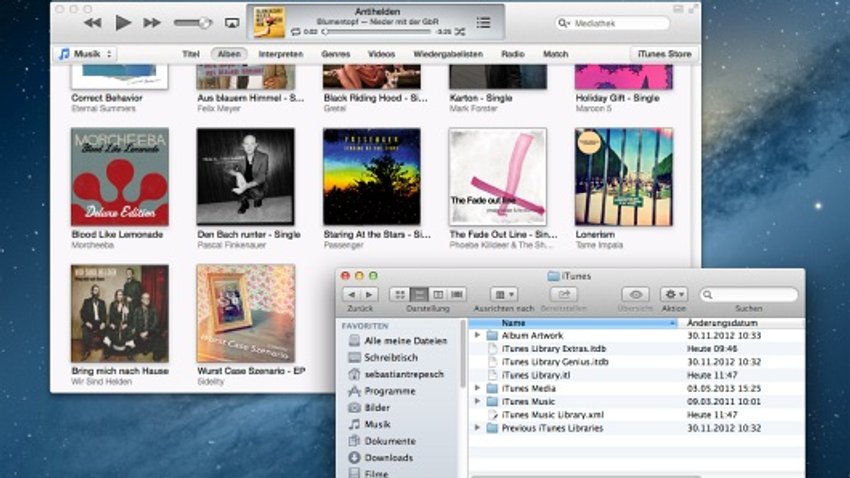Switch Finder to Cover Flow view
This screenshot has width=850, height=478.
(457, 294)
